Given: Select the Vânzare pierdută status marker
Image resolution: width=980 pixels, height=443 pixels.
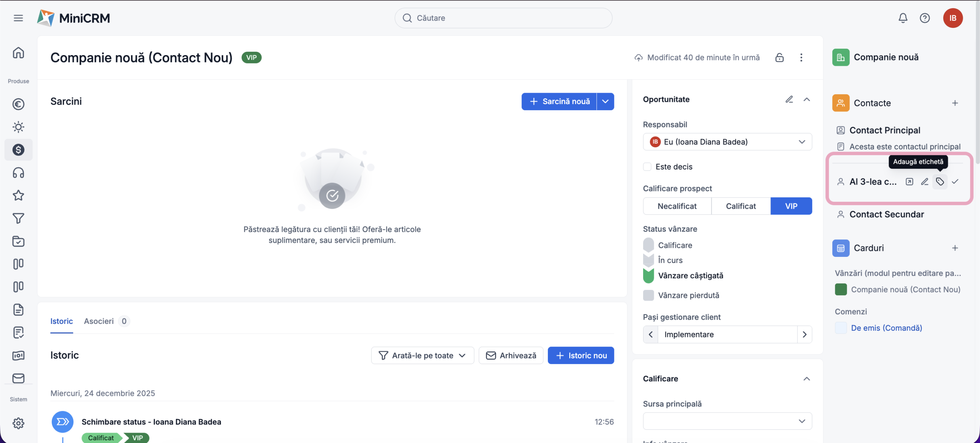Looking at the screenshot, I should point(648,295).
